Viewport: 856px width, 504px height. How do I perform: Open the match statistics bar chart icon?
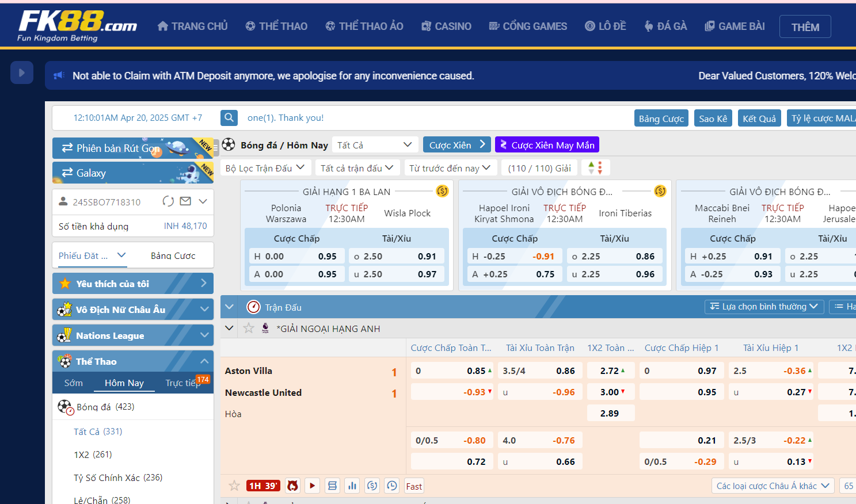(352, 486)
